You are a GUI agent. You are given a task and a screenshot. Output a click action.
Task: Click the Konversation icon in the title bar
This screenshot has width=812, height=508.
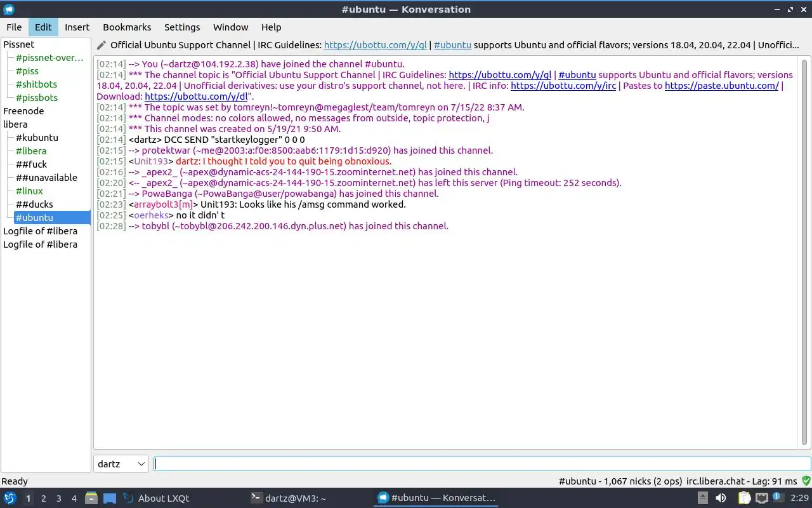(x=9, y=9)
